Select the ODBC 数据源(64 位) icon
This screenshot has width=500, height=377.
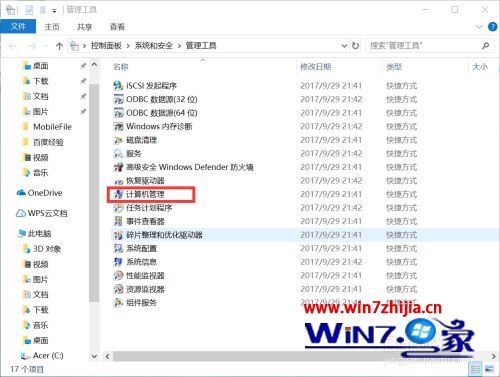[118, 113]
